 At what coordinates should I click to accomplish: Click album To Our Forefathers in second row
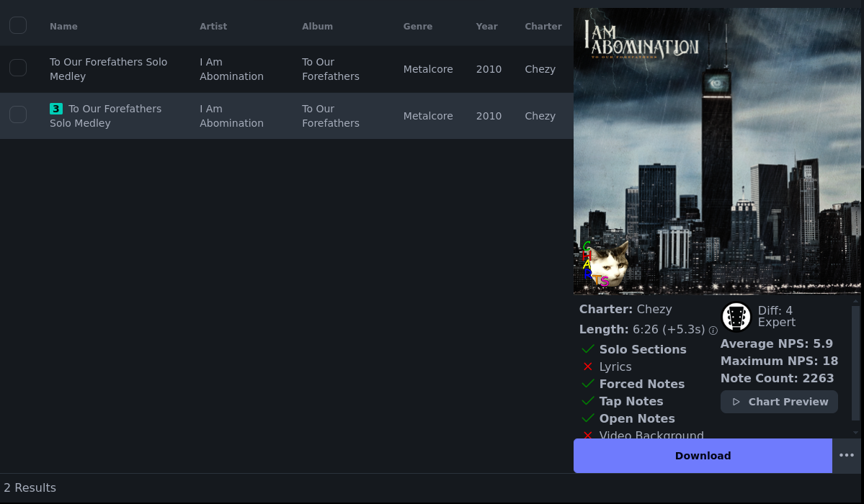[331, 116]
